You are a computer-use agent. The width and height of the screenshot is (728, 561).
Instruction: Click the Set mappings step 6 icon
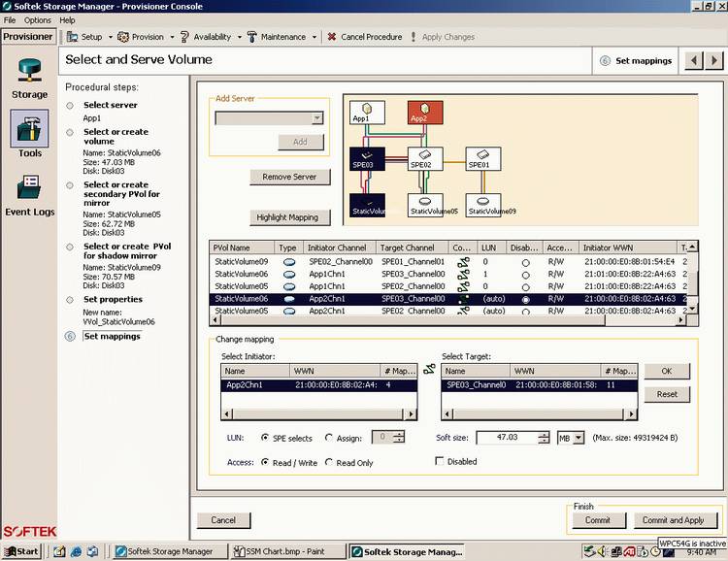[70, 336]
